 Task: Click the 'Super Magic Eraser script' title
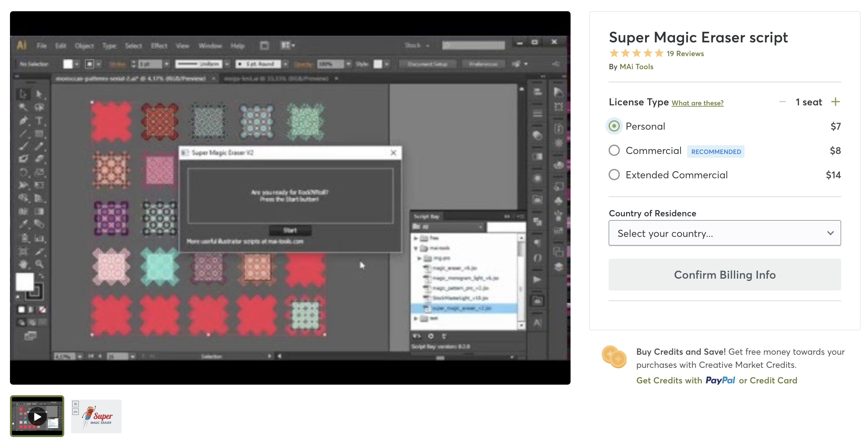(x=698, y=37)
